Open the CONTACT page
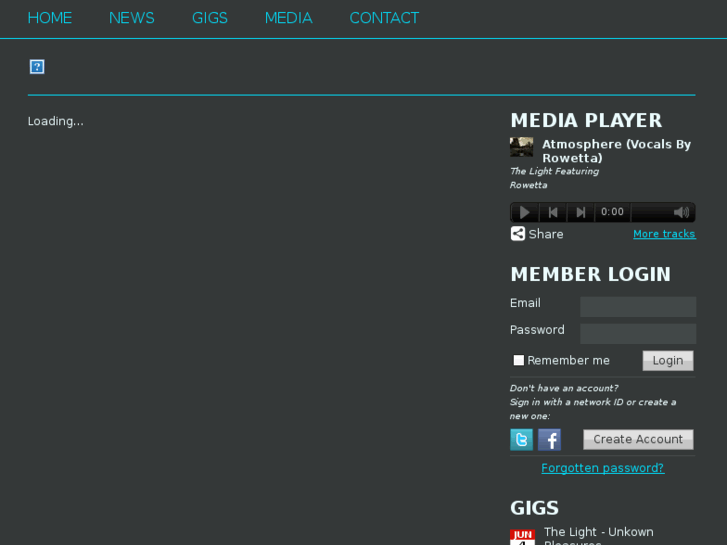The image size is (727, 545). coord(384,18)
